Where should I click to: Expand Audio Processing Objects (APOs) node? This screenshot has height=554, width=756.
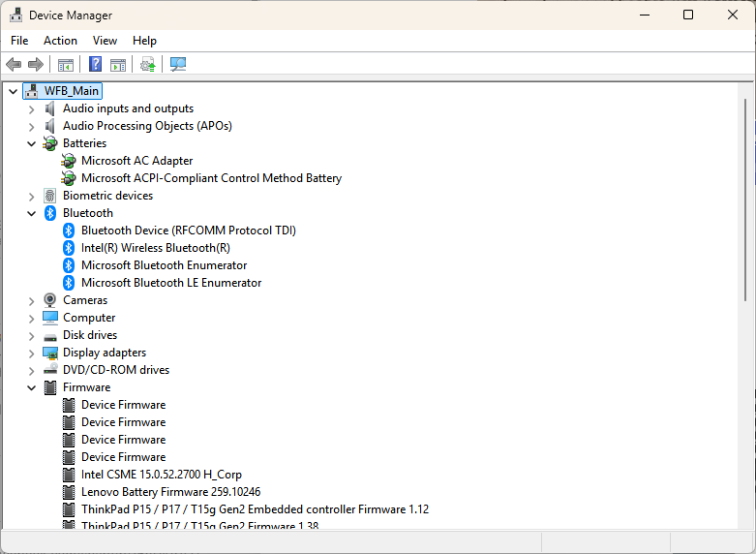point(32,127)
